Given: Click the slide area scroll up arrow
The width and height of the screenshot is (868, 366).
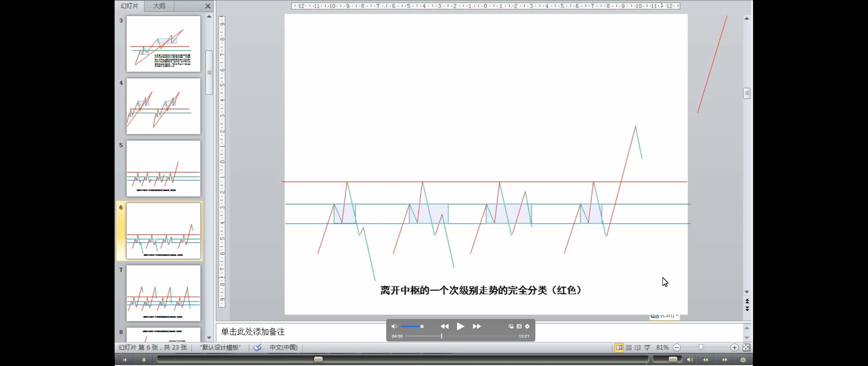Looking at the screenshot, I should [x=747, y=18].
